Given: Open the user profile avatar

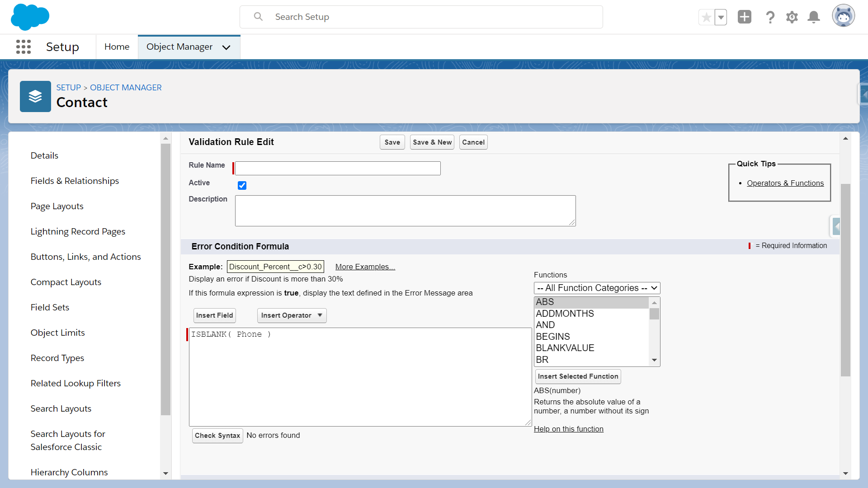Looking at the screenshot, I should coord(844,16).
